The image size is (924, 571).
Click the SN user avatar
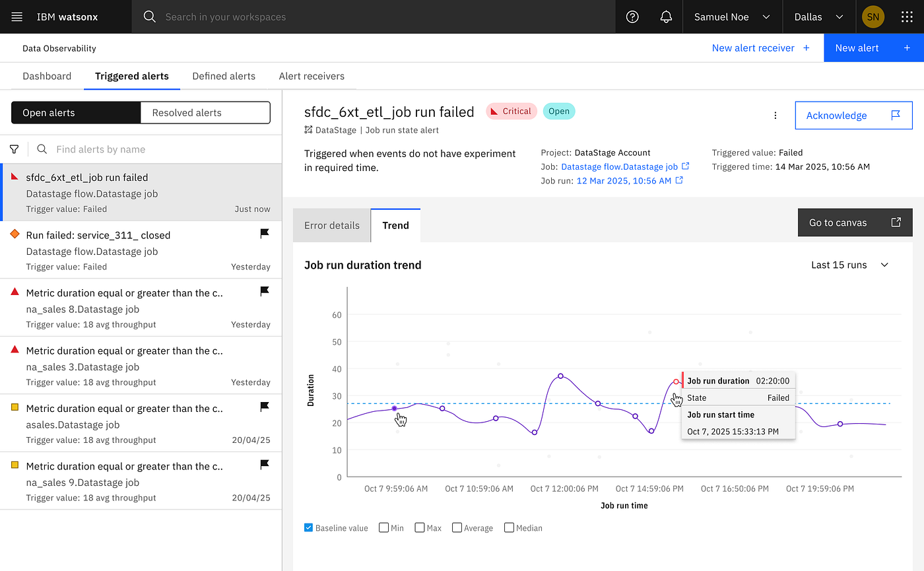pos(873,17)
